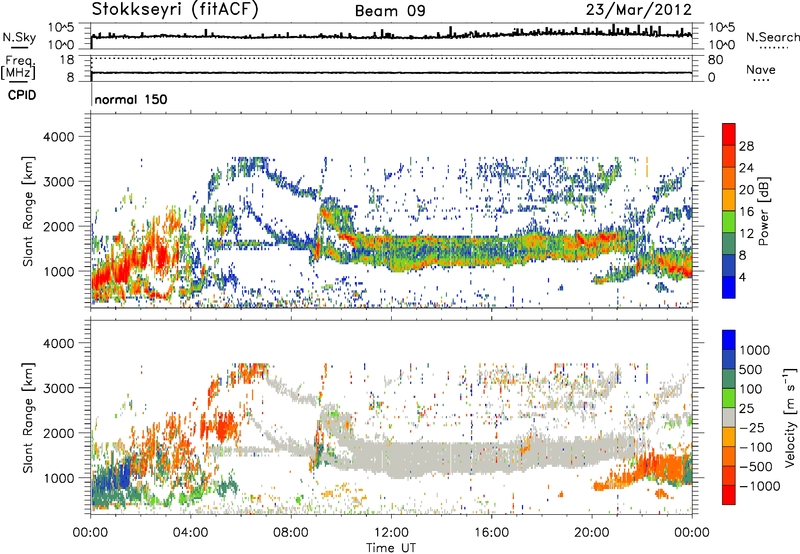Select the Beam 09 header label

(390, 10)
